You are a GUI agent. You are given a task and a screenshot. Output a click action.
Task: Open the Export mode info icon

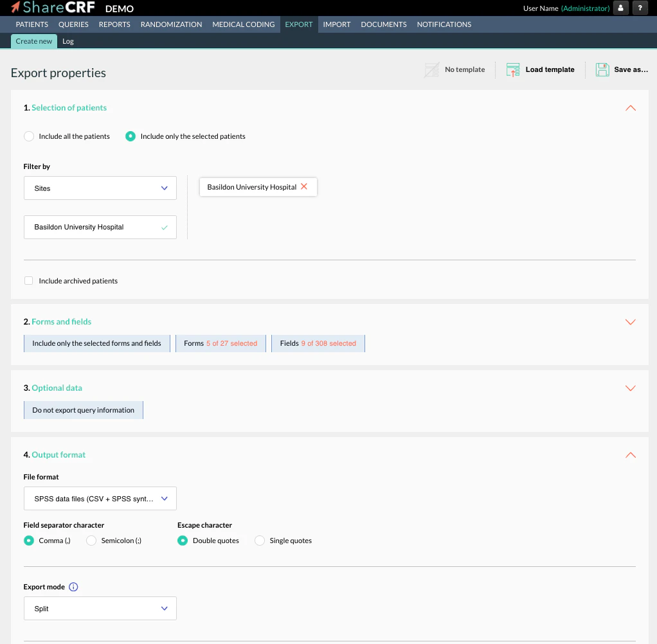(x=73, y=586)
